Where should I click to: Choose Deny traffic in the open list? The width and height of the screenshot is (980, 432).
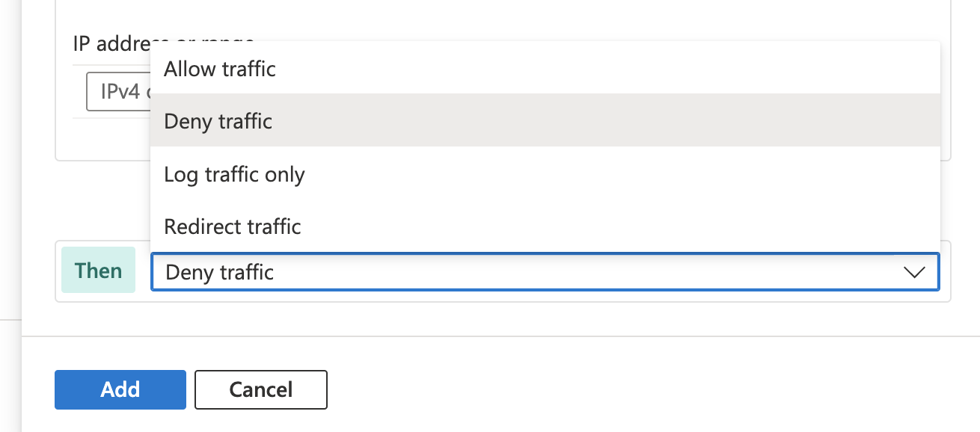pos(218,121)
